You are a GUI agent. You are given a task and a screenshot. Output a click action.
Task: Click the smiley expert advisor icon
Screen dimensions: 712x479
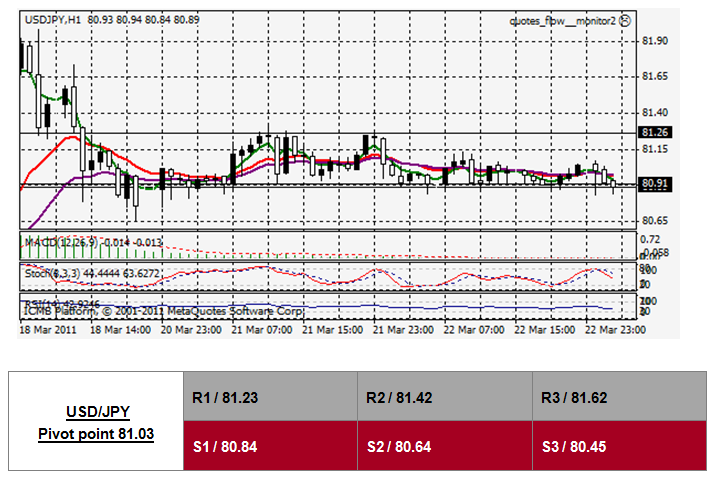pyautogui.click(x=625, y=19)
